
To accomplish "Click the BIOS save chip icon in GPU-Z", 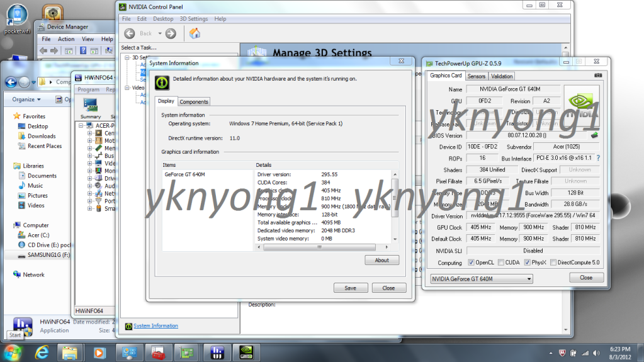I will (594, 135).
